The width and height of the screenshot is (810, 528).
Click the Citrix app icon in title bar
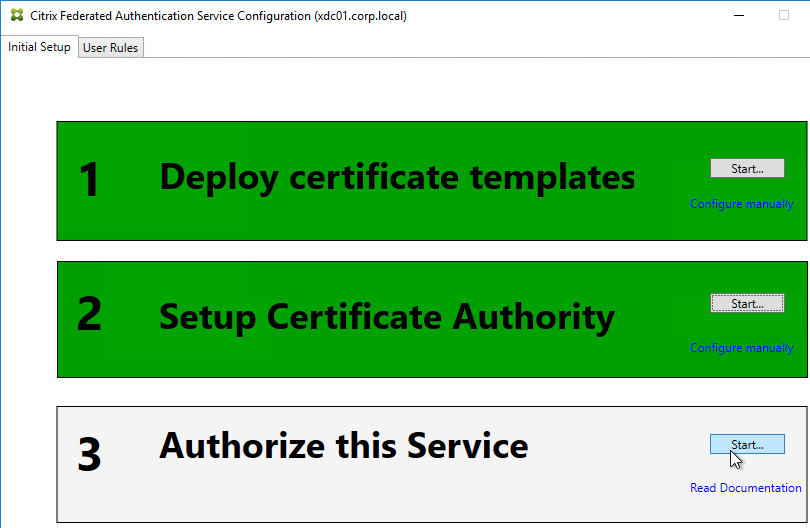click(x=17, y=15)
